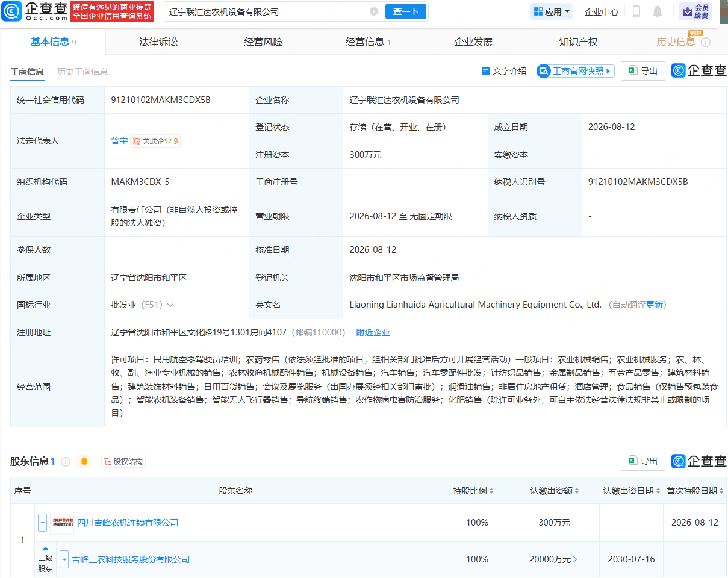Click the registered capital value 300万元
The width and height of the screenshot is (728, 578).
(366, 155)
